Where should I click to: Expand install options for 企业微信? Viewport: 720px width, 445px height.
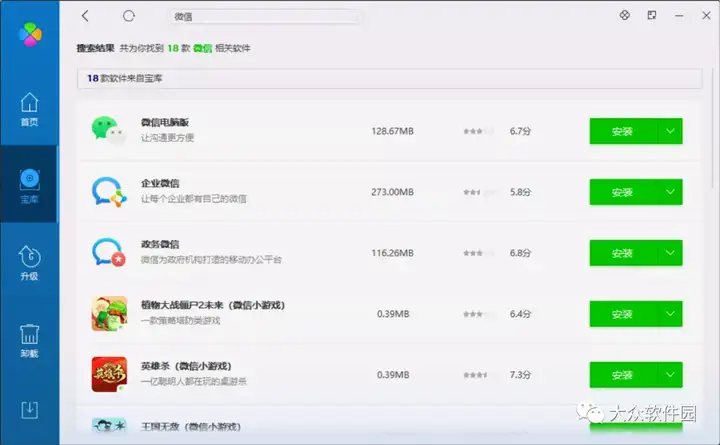tap(670, 192)
